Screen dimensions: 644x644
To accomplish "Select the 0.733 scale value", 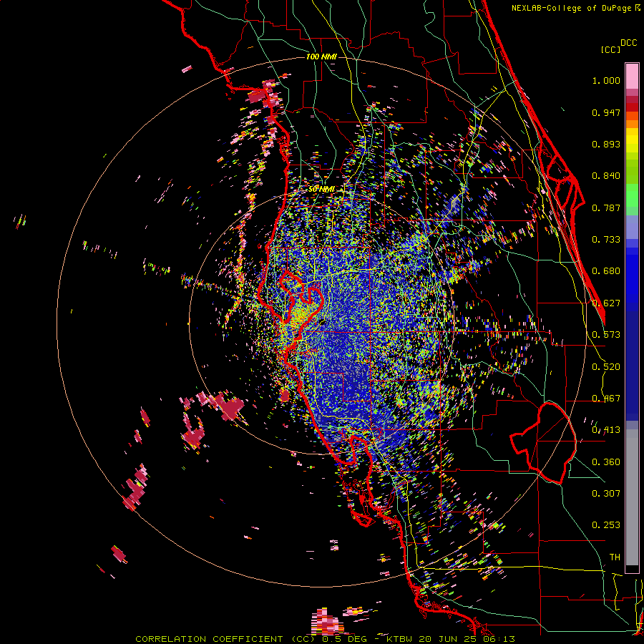I will [x=606, y=240].
